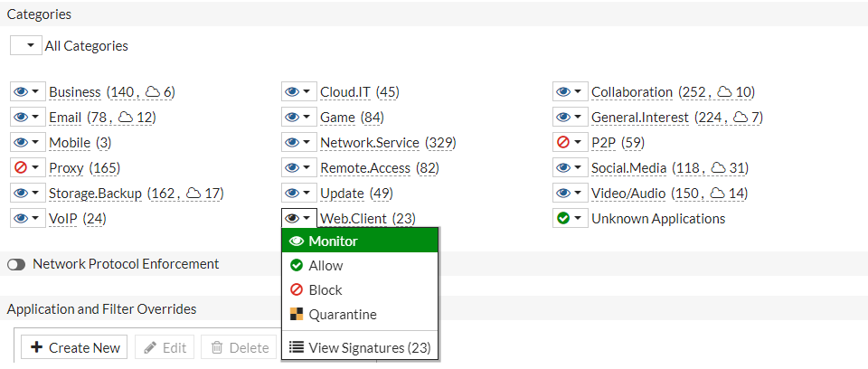Expand the Email category action dropdown arrow
The image size is (868, 369).
point(35,118)
